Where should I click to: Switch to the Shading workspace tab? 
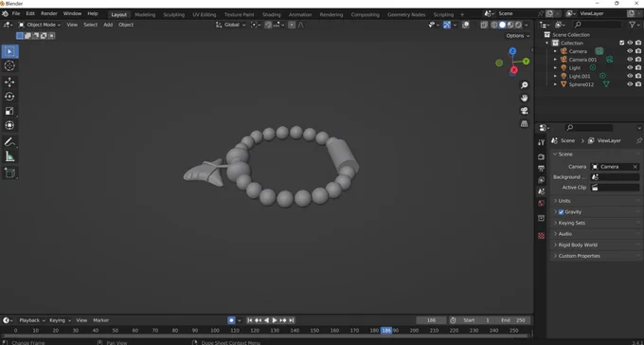(x=271, y=14)
